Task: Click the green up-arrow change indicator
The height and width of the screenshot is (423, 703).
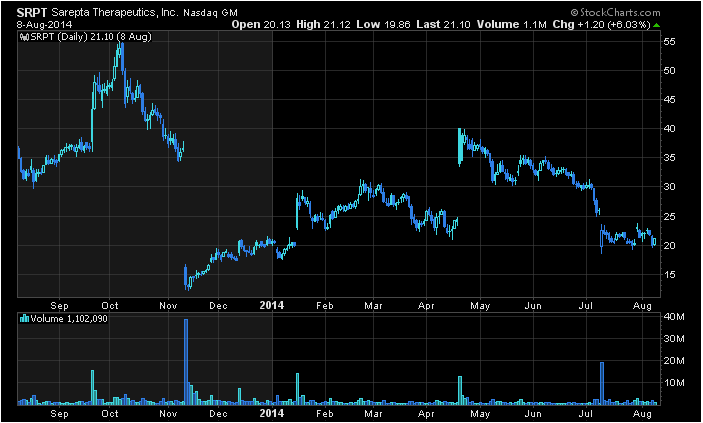Action: click(x=656, y=25)
